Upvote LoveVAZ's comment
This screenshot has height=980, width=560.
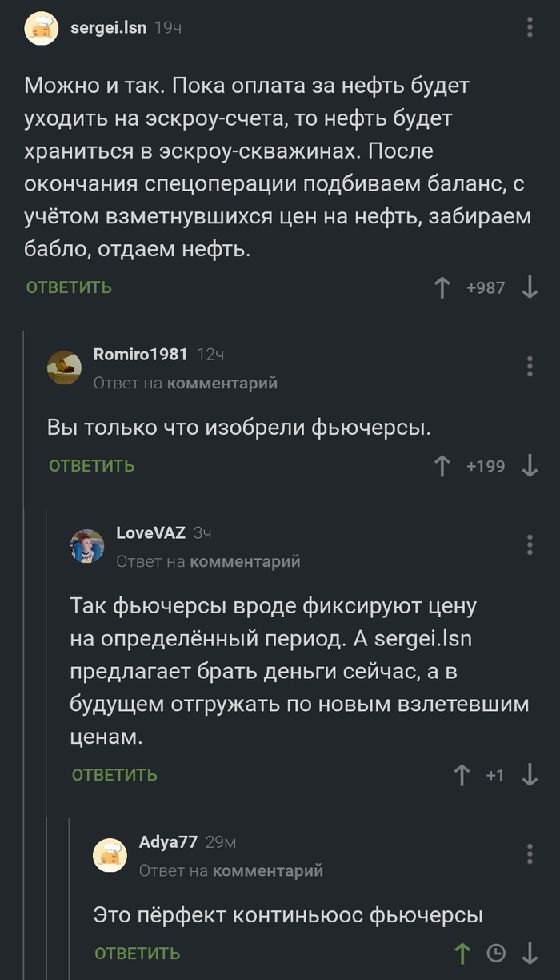(x=462, y=775)
